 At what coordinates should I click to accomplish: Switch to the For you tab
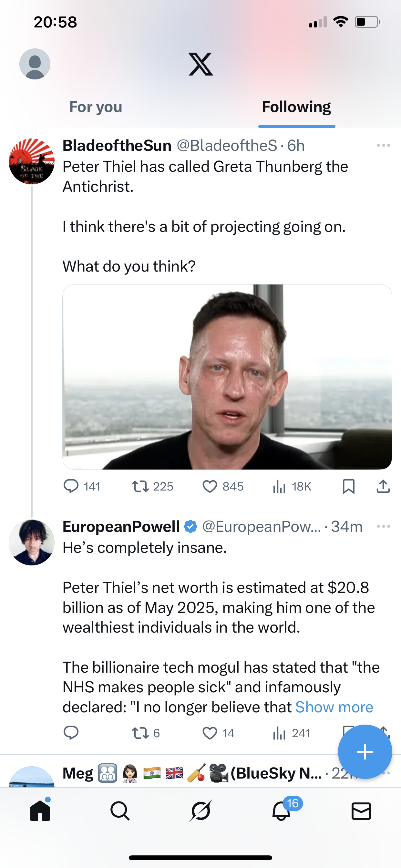pos(96,107)
